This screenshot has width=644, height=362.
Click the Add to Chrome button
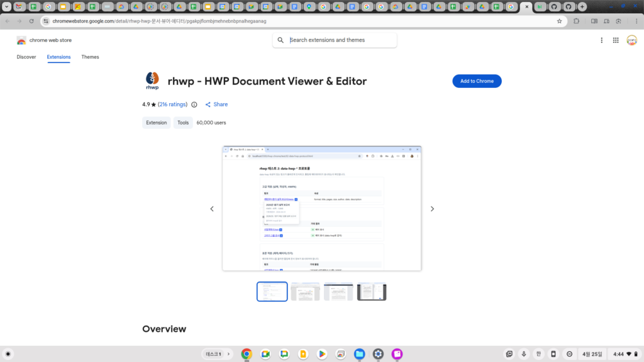[x=477, y=81]
